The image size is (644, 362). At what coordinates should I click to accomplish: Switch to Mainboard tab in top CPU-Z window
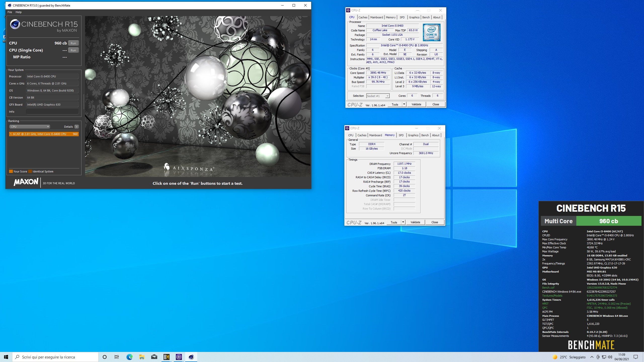pos(376,17)
